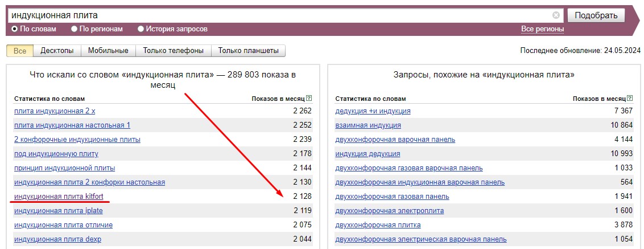Image resolution: width=644 pixels, height=249 pixels.
Task: Open query индукционная плита отличие
Action: [63, 225]
